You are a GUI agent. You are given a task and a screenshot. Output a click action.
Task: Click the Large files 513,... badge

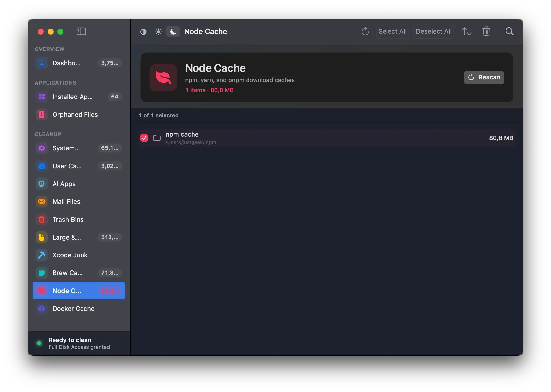point(110,237)
